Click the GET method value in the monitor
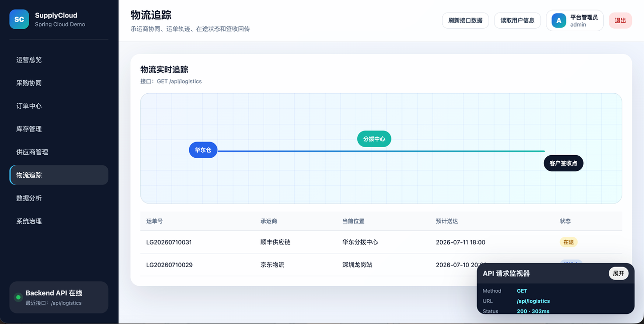Screen dimensions: 644x324 point(522,291)
